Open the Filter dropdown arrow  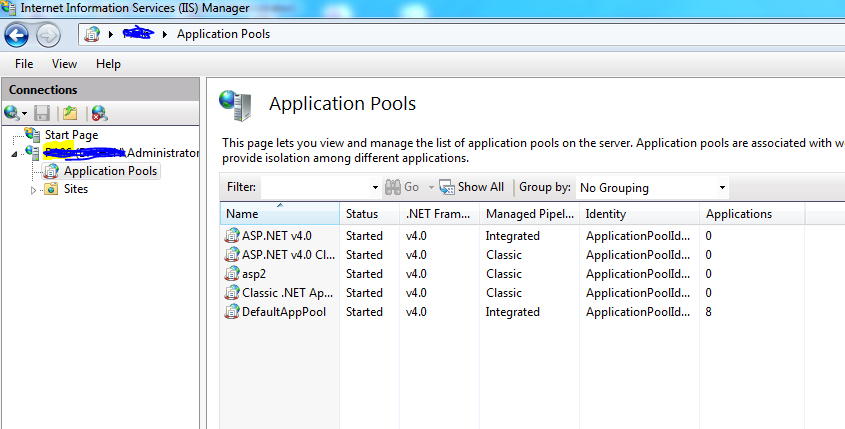pyautogui.click(x=375, y=188)
